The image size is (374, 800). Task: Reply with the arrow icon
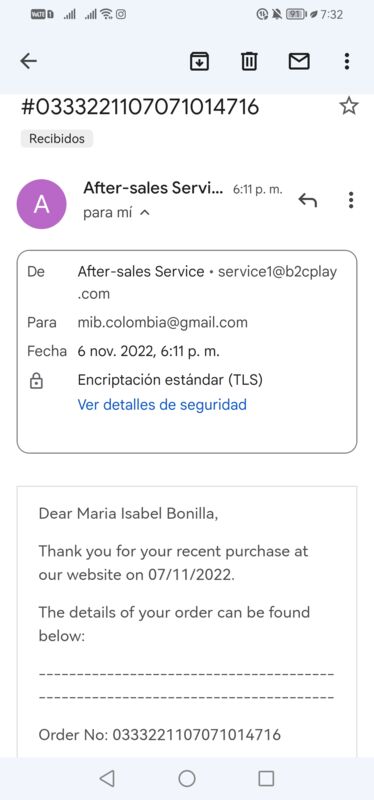pyautogui.click(x=308, y=200)
